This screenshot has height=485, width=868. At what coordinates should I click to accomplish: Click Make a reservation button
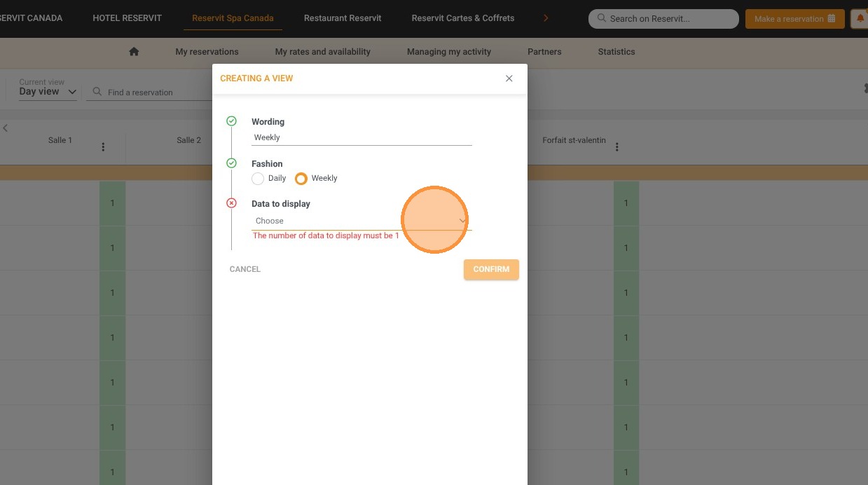tap(795, 19)
